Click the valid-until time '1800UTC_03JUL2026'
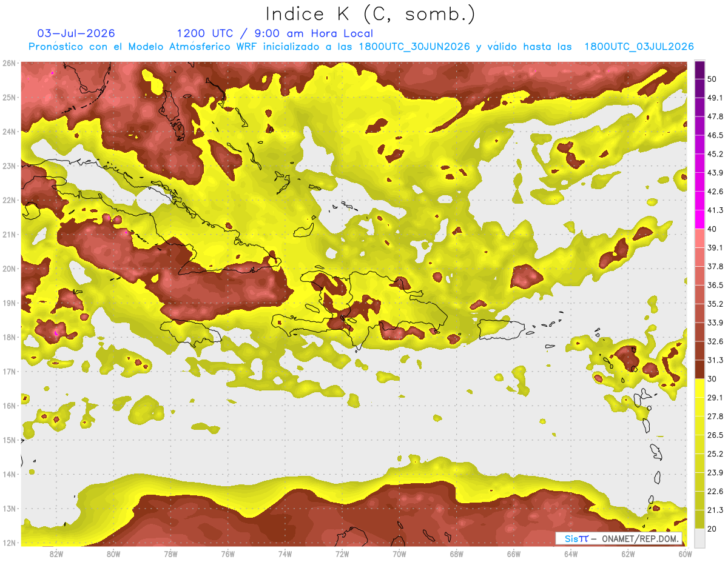This screenshot has width=728, height=562. pyautogui.click(x=639, y=47)
